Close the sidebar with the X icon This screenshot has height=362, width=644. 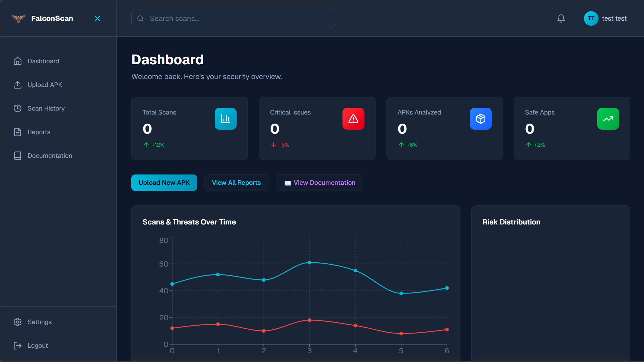[x=97, y=18]
